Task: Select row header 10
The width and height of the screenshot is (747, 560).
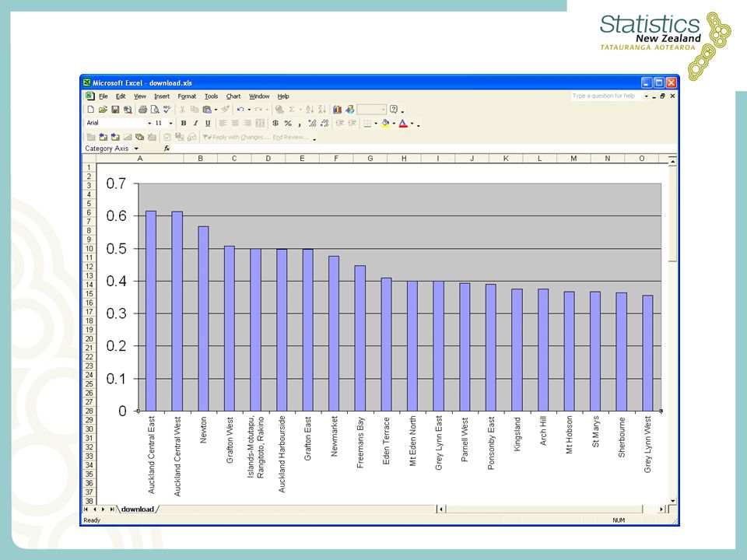Action: tap(89, 249)
